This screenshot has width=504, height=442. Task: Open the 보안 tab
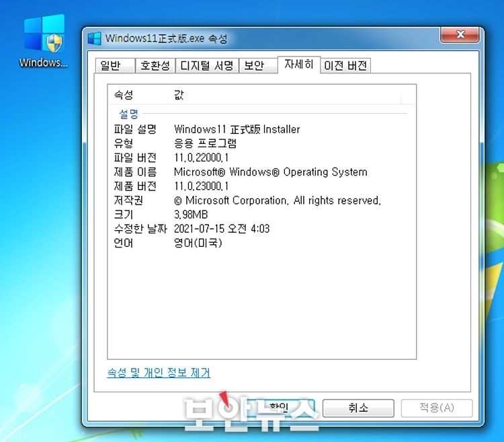coord(258,66)
